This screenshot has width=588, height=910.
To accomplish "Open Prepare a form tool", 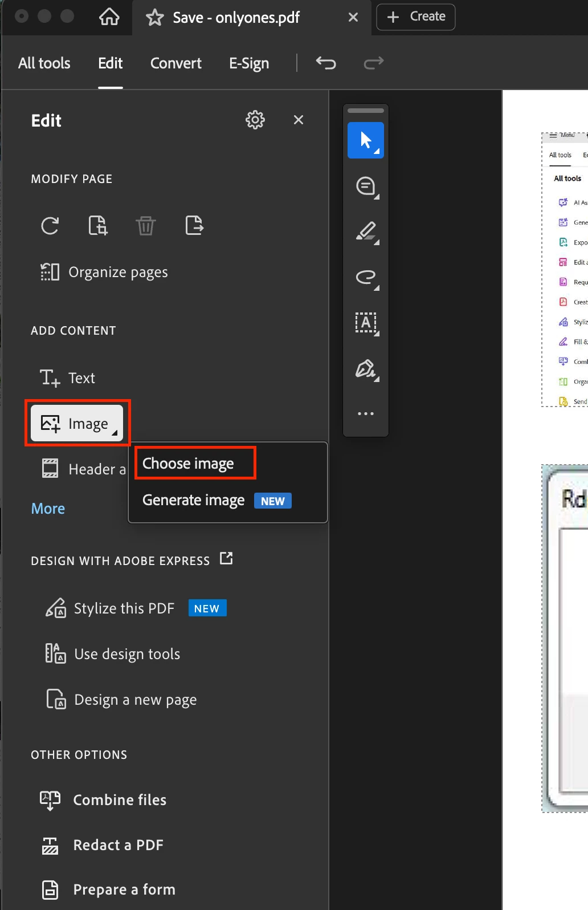I will 108,889.
